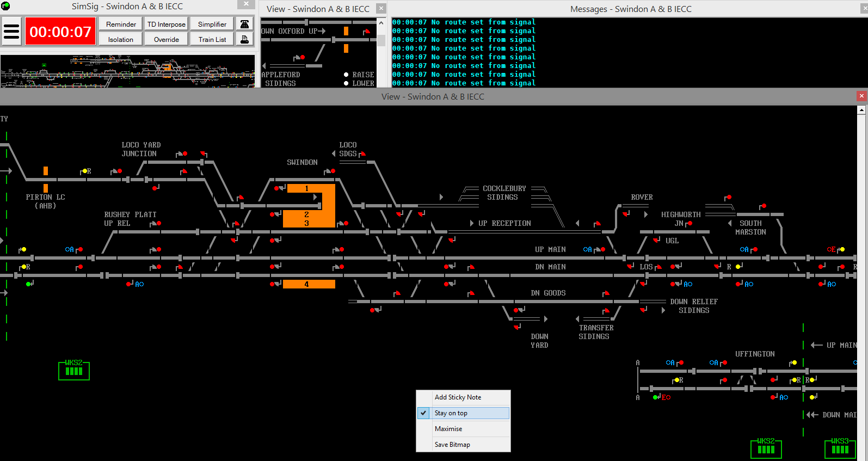This screenshot has height=461, width=868.
Task: Click the upper Transfer Sidings shunt signal
Action: (606, 311)
